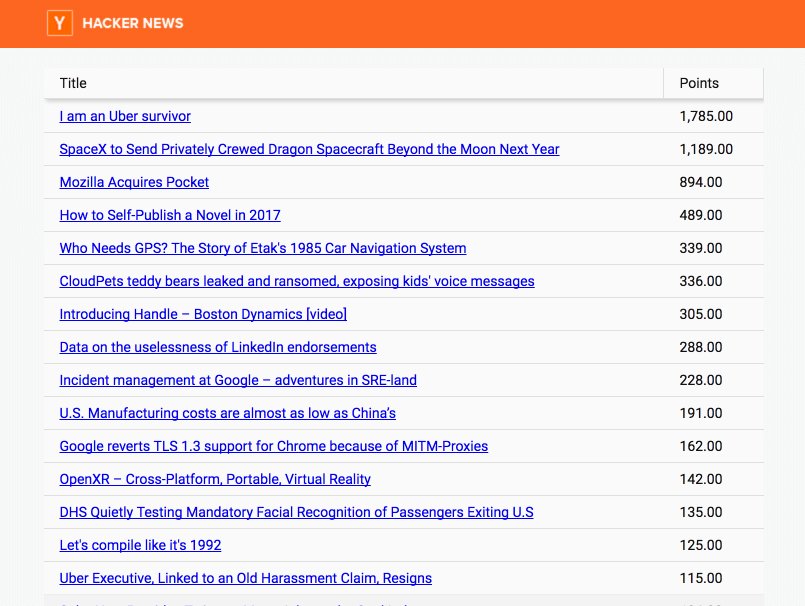Viewport: 805px width, 606px height.
Task: Open 'Introducing Handle – Boston Dynamics' link
Action: pyautogui.click(x=203, y=314)
